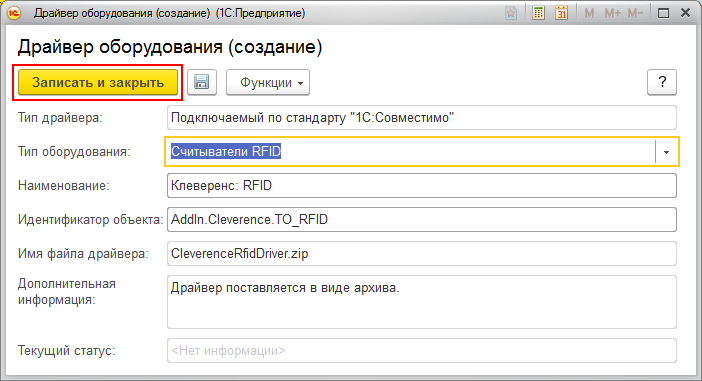Click the Имя файла драйвера label
Screen dimensions: 702x381
tap(83, 253)
